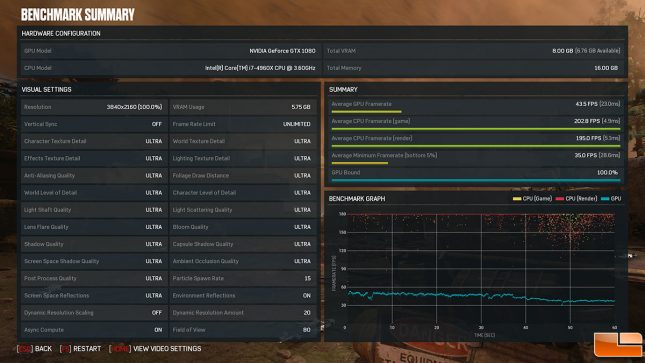Viewport: 645px width, 363px height.
Task: Click the Average GPU Framerate progress bar
Action: 367,112
